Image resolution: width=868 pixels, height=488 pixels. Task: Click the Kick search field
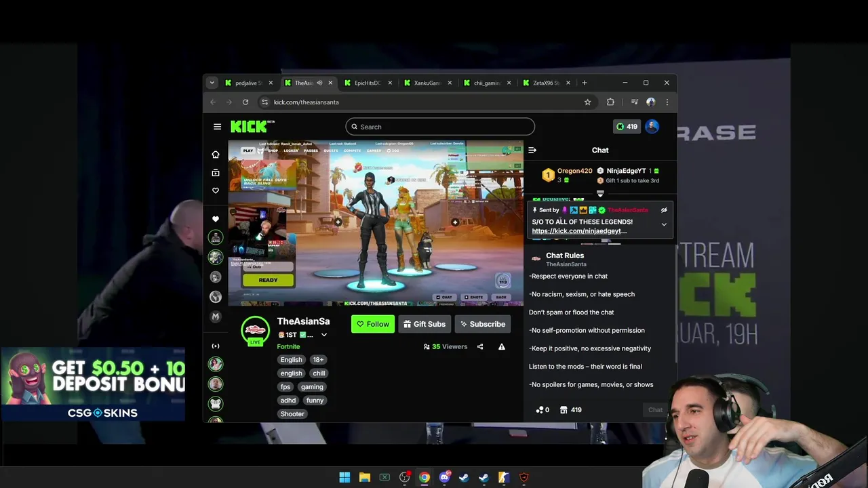[x=440, y=127]
